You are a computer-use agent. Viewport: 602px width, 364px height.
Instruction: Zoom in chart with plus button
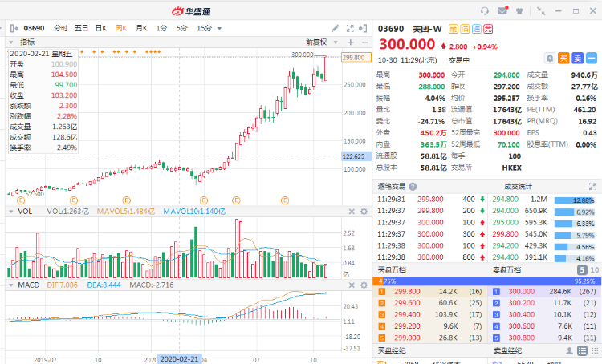pos(351,42)
